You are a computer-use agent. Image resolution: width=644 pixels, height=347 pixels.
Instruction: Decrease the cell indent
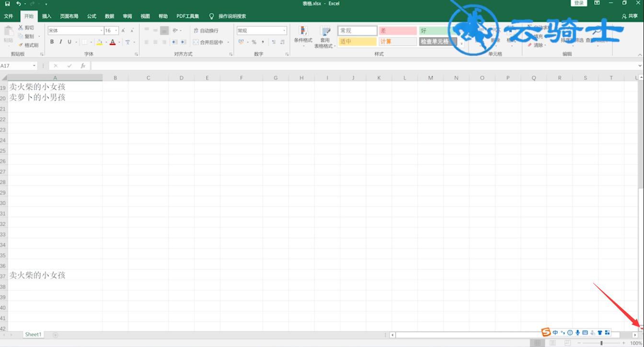point(174,42)
